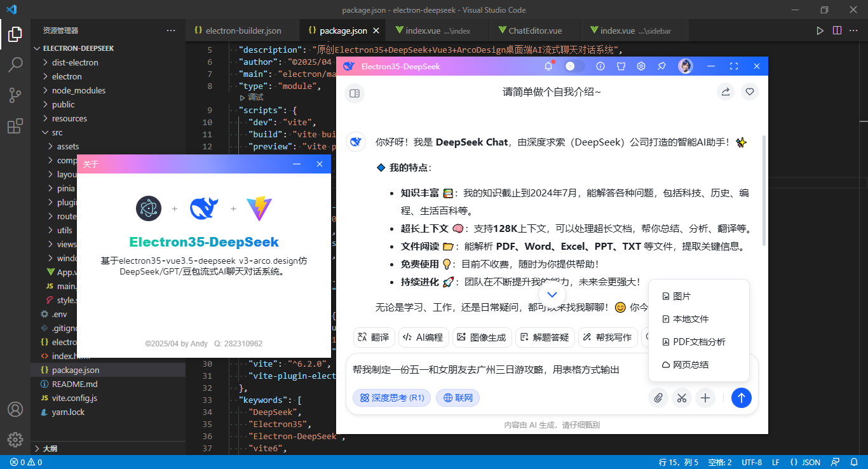Viewport: 868px width, 469px height.
Task: Open the Search view in activity bar
Action: coord(15,65)
